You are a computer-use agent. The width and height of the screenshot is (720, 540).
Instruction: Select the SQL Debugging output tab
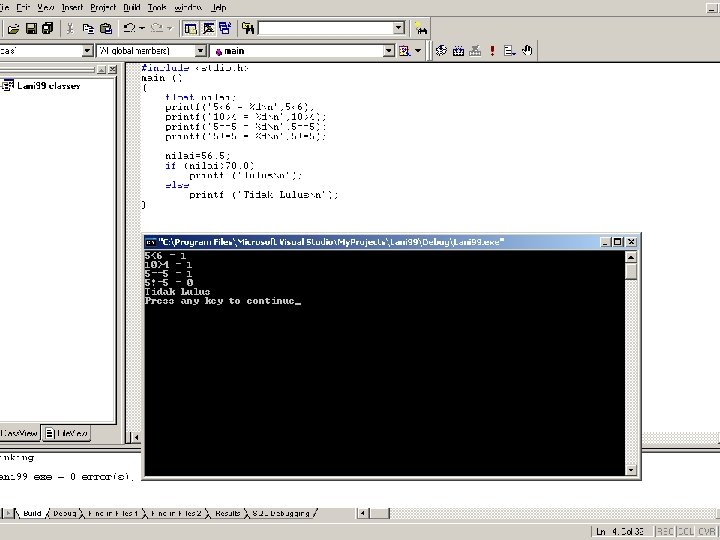[281, 513]
